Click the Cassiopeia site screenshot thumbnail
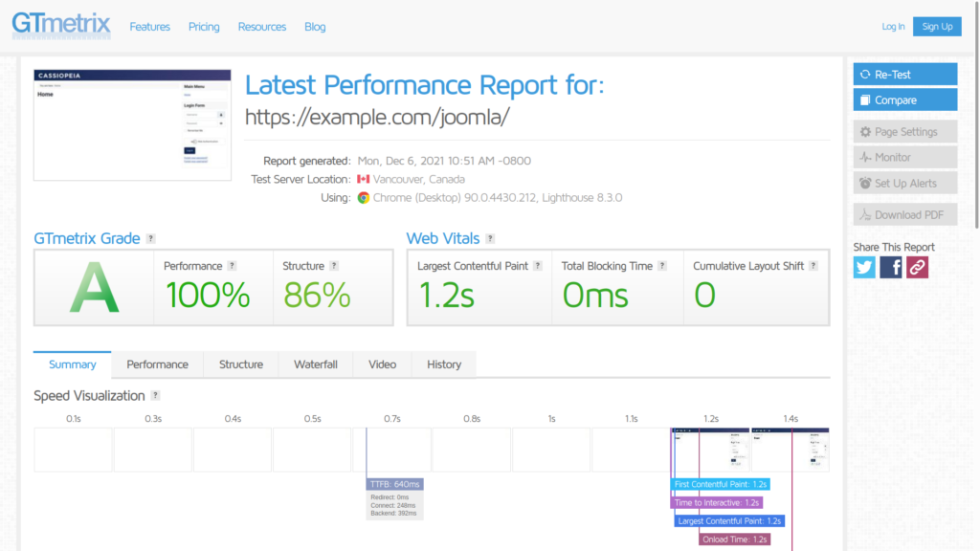 click(x=132, y=125)
